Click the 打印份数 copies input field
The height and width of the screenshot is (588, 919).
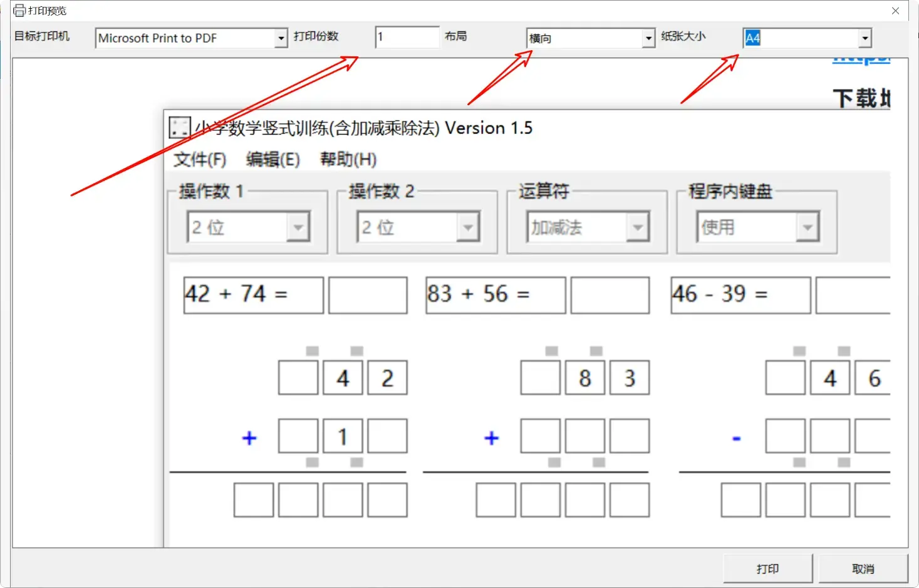click(407, 37)
